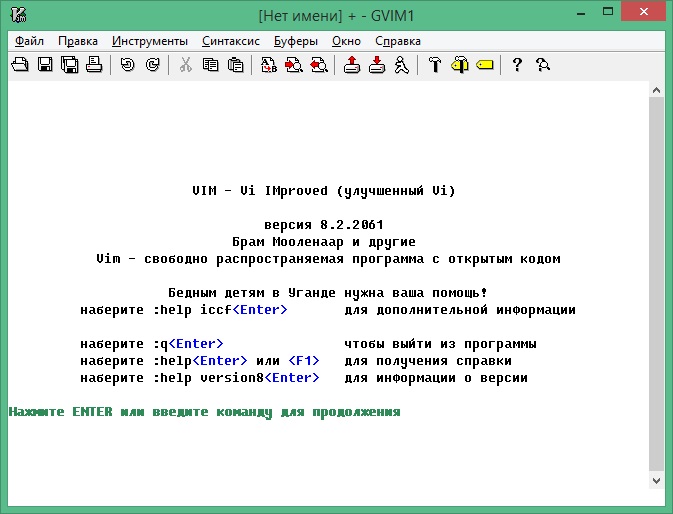Click the Help question mark icon
The width and height of the screenshot is (673, 514).
pos(518,65)
